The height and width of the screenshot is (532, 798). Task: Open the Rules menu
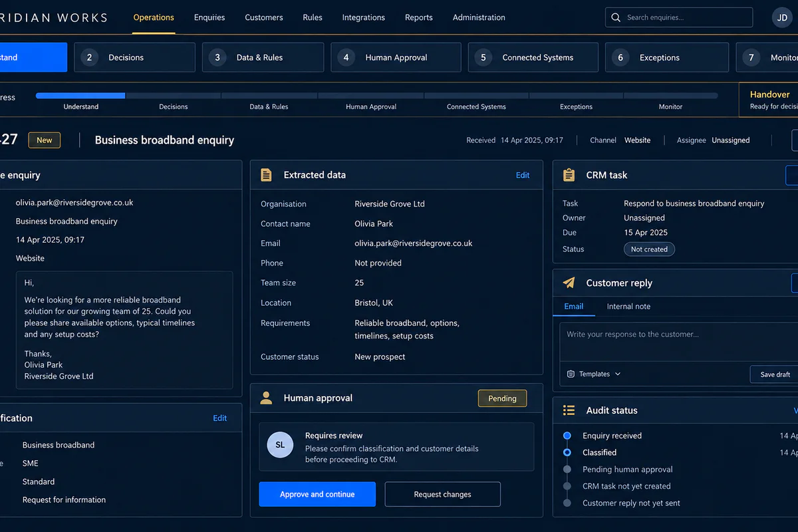(313, 17)
